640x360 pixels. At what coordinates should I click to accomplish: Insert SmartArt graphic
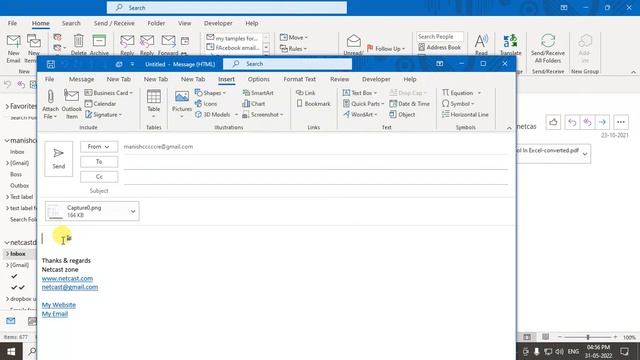point(258,93)
